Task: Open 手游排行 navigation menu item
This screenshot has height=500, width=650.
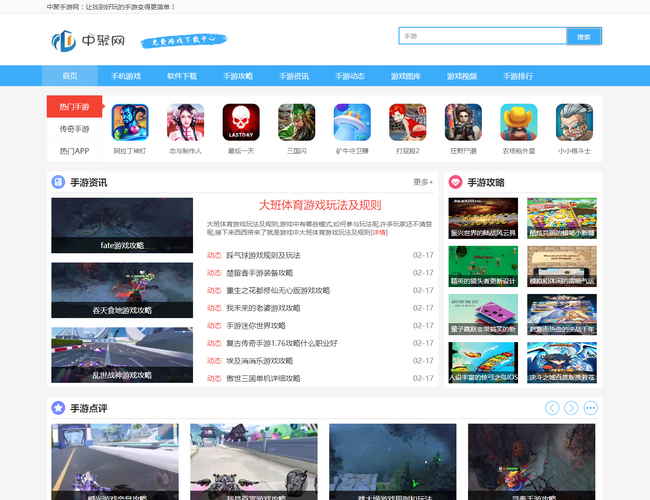Action: pyautogui.click(x=518, y=76)
